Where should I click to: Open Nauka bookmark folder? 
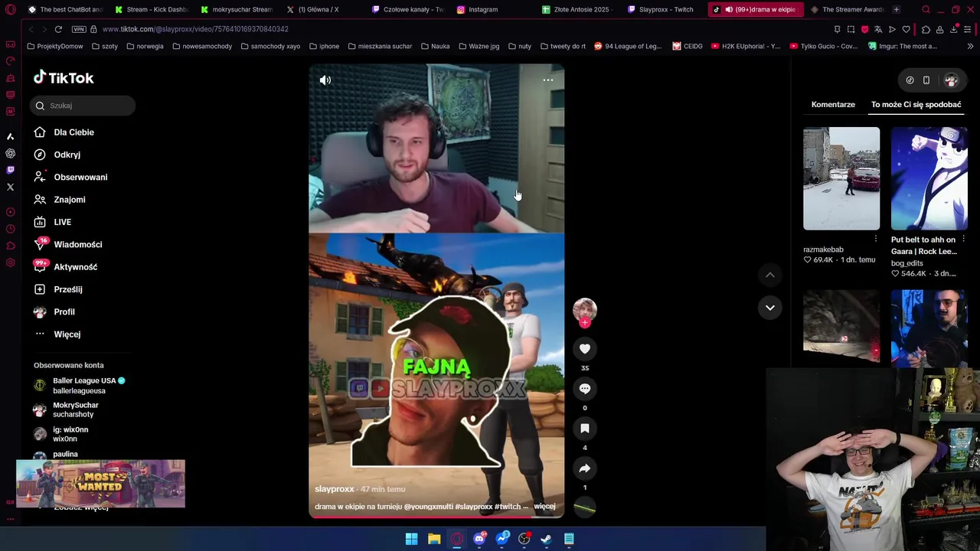(x=436, y=46)
